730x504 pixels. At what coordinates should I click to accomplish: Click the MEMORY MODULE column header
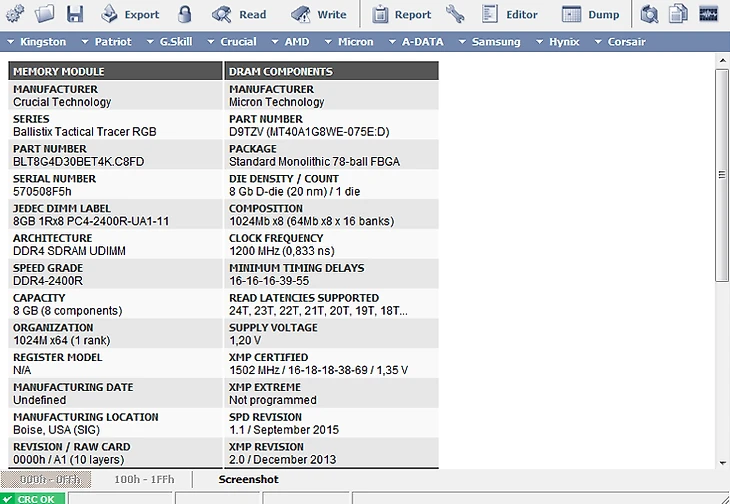click(x=115, y=71)
